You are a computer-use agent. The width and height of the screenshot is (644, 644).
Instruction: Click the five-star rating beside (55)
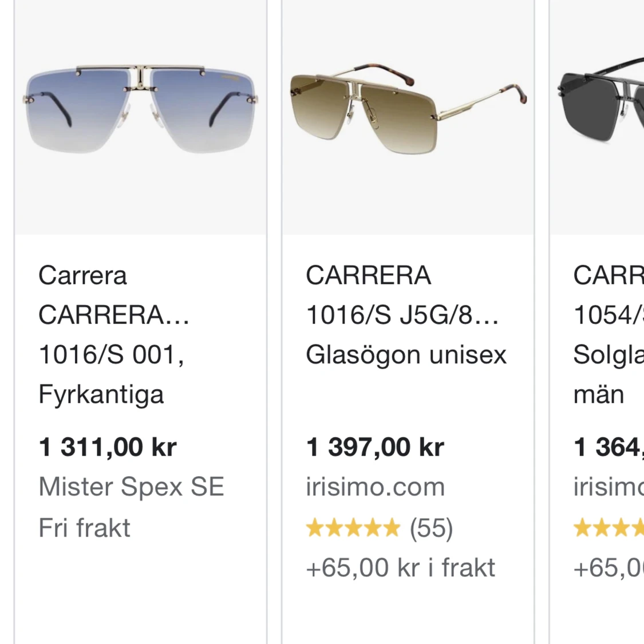coord(353,528)
